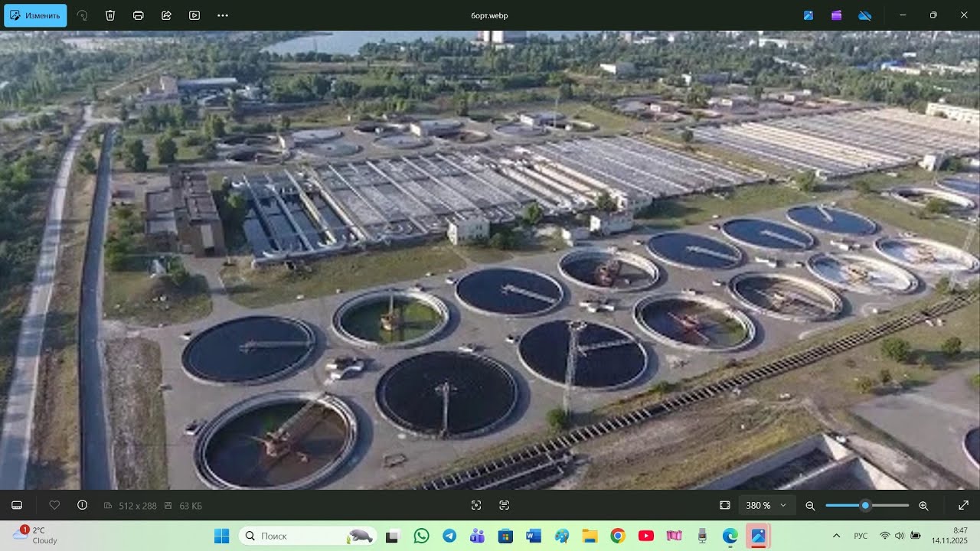Open the purple Clipchamp icon in title bar
The height and width of the screenshot is (551, 980).
pyautogui.click(x=837, y=15)
